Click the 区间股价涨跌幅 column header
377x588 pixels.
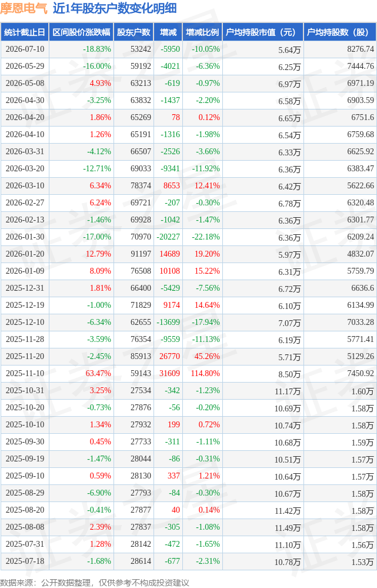point(81,32)
